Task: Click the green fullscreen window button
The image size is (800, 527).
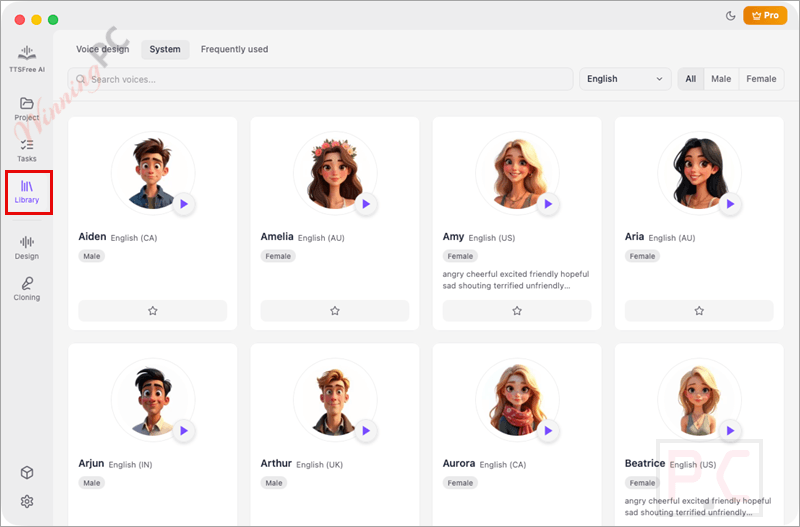Action: (x=53, y=20)
